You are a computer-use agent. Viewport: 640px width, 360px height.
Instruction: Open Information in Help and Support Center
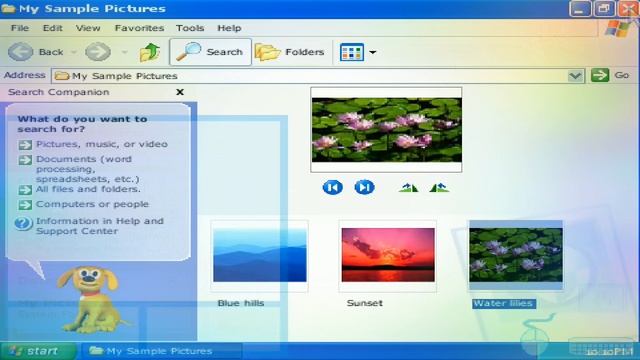[x=100, y=226]
